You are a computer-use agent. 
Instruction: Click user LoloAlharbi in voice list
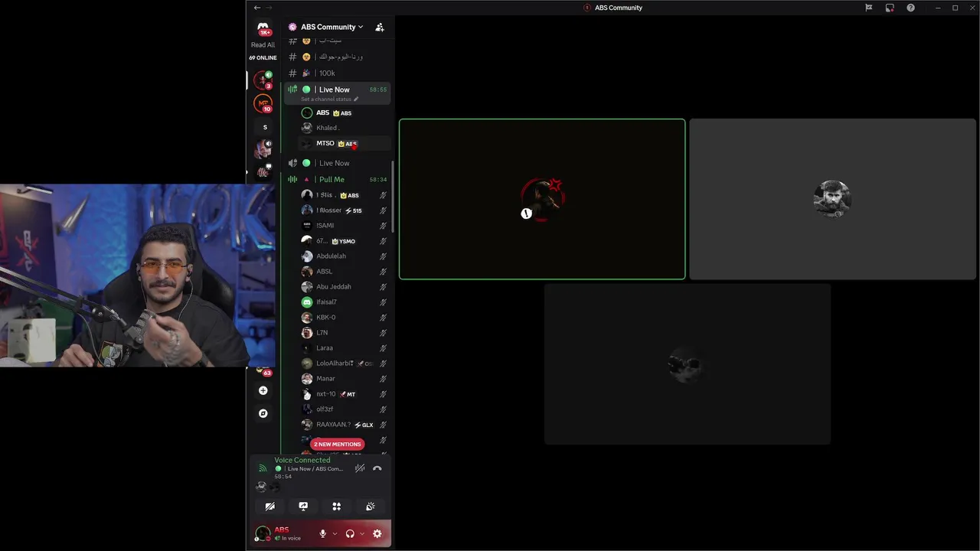click(344, 364)
